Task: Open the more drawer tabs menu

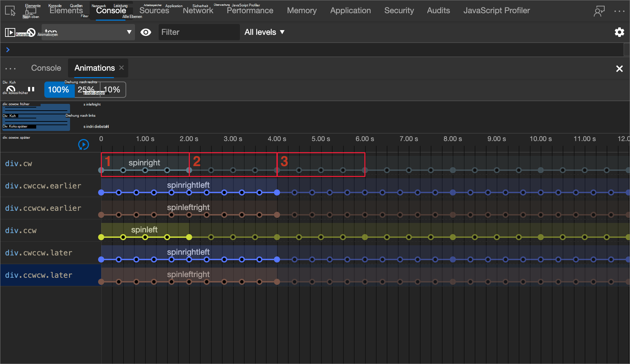Action: coord(10,68)
